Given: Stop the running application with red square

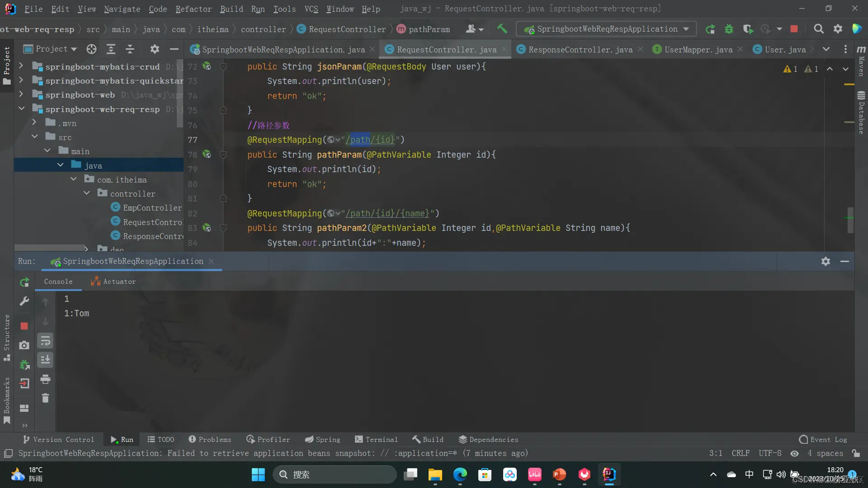Looking at the screenshot, I should [x=794, y=29].
